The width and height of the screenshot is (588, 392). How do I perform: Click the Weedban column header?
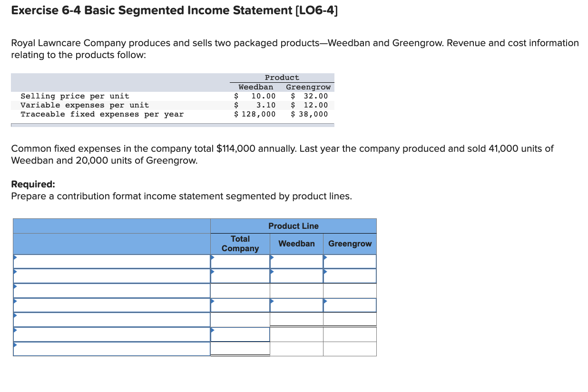[296, 243]
